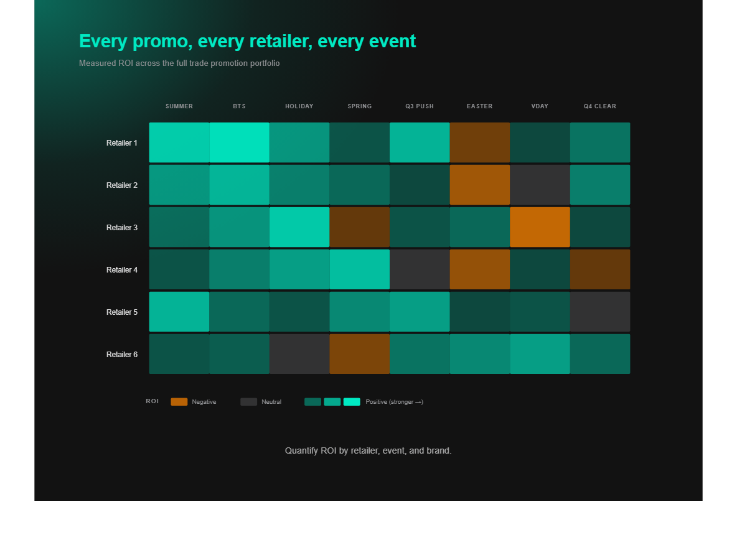Select the Retailer 5 Summer cell
Image resolution: width=747 pixels, height=560 pixels.
coord(179,312)
